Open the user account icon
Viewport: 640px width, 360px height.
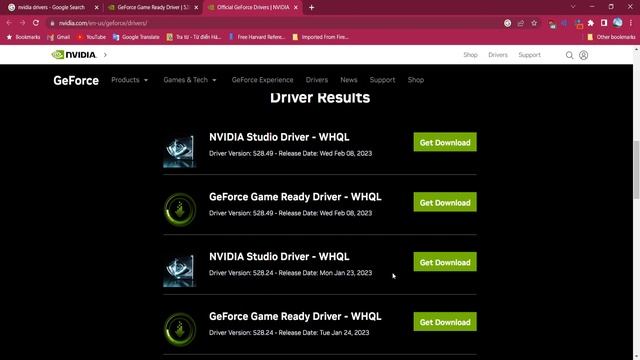(x=584, y=55)
